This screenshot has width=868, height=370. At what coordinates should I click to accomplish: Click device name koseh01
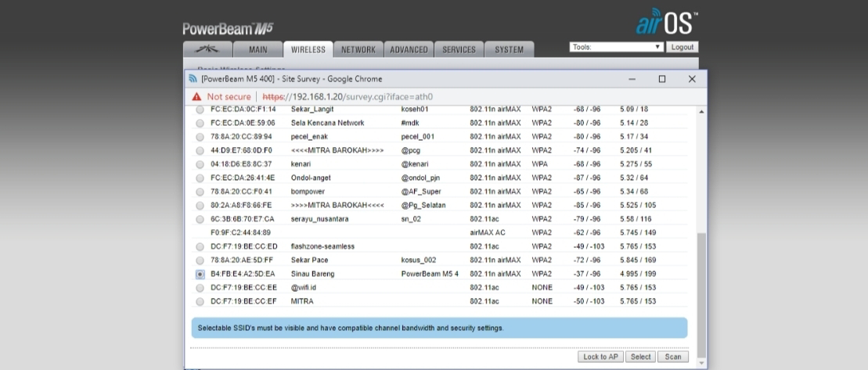414,110
